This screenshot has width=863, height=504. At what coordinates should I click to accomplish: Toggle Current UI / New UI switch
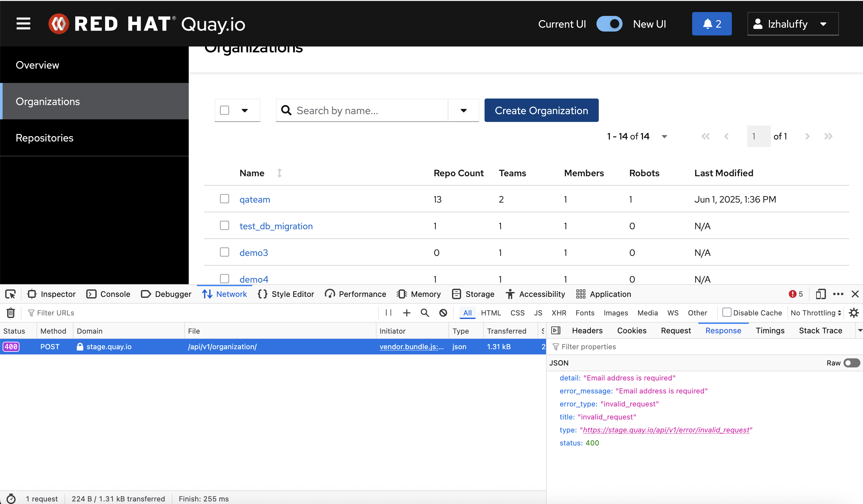(x=609, y=24)
